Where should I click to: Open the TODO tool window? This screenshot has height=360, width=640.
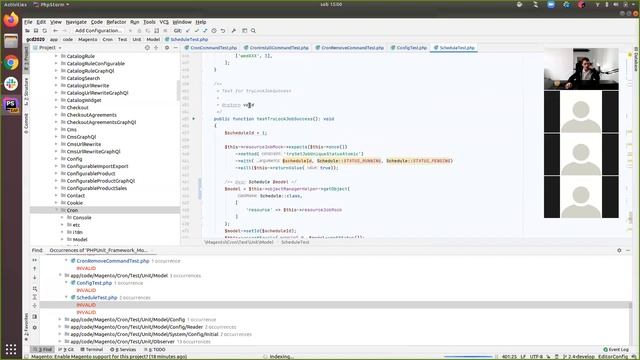(155, 349)
